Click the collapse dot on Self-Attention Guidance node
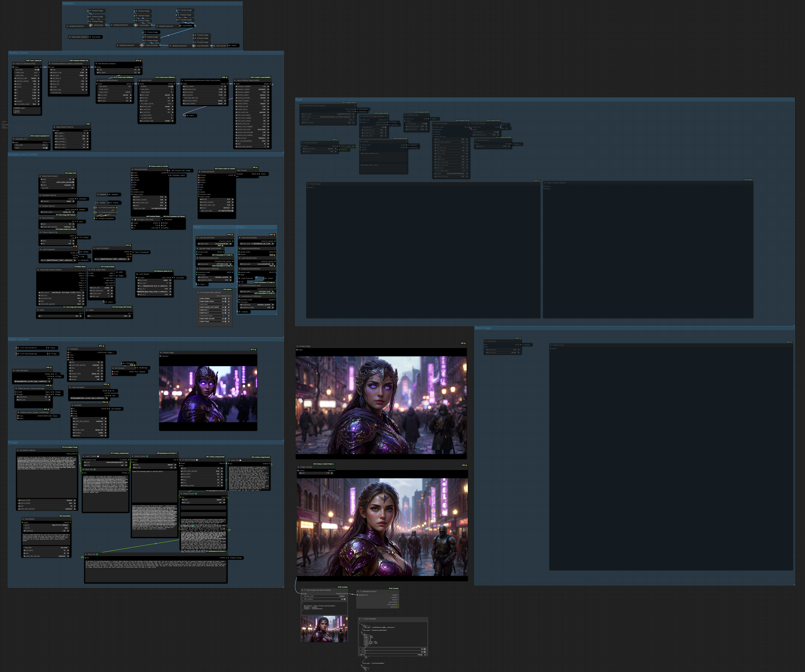This screenshot has height=672, width=805. (96, 64)
